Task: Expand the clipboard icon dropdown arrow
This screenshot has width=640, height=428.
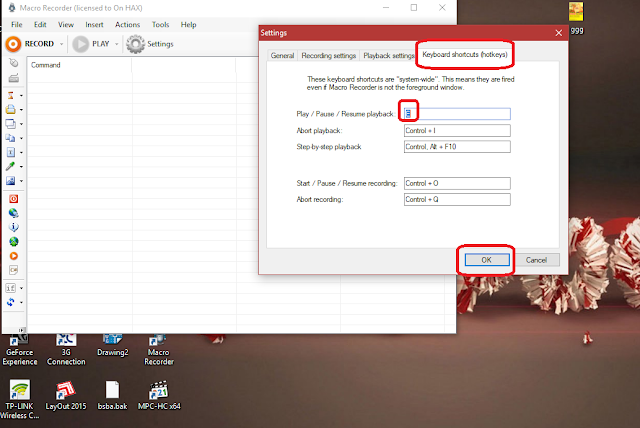Action: click(x=21, y=138)
